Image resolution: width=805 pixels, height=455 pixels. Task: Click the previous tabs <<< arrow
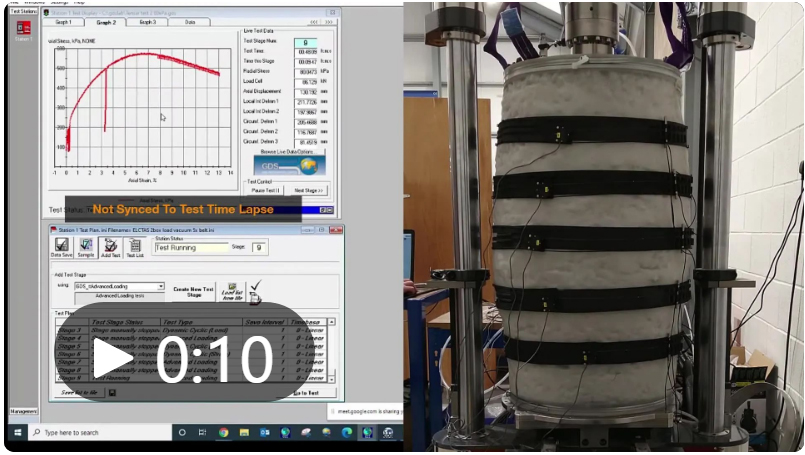(x=314, y=22)
